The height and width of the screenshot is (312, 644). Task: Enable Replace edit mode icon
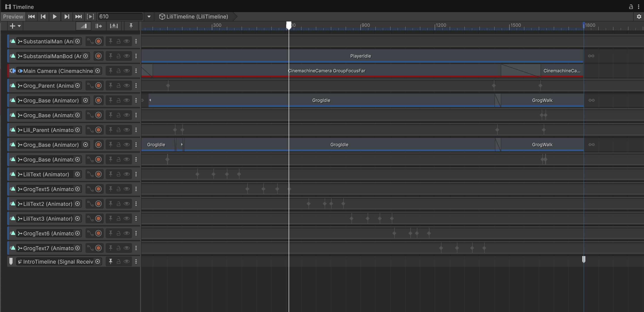[114, 26]
